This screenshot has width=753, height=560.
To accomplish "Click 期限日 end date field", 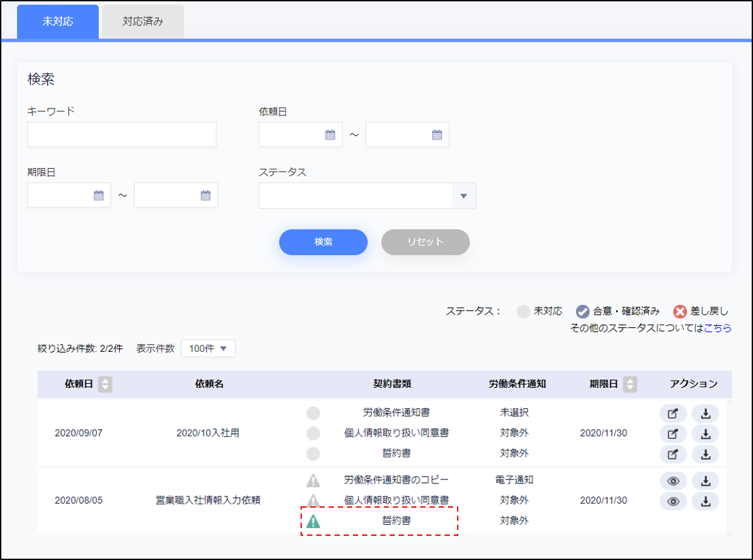I will pos(175,195).
